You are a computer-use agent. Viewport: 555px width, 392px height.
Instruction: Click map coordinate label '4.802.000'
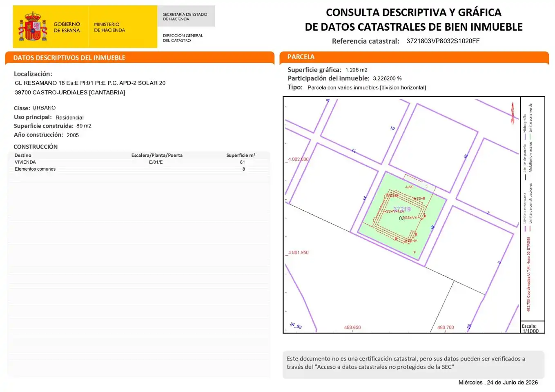point(299,159)
